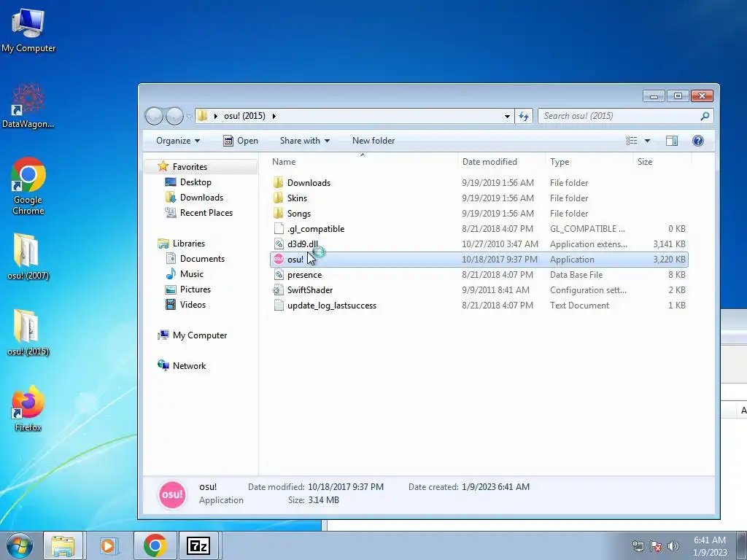Expand the view options dropdown arrow
This screenshot has height=560, width=747.
click(x=647, y=141)
